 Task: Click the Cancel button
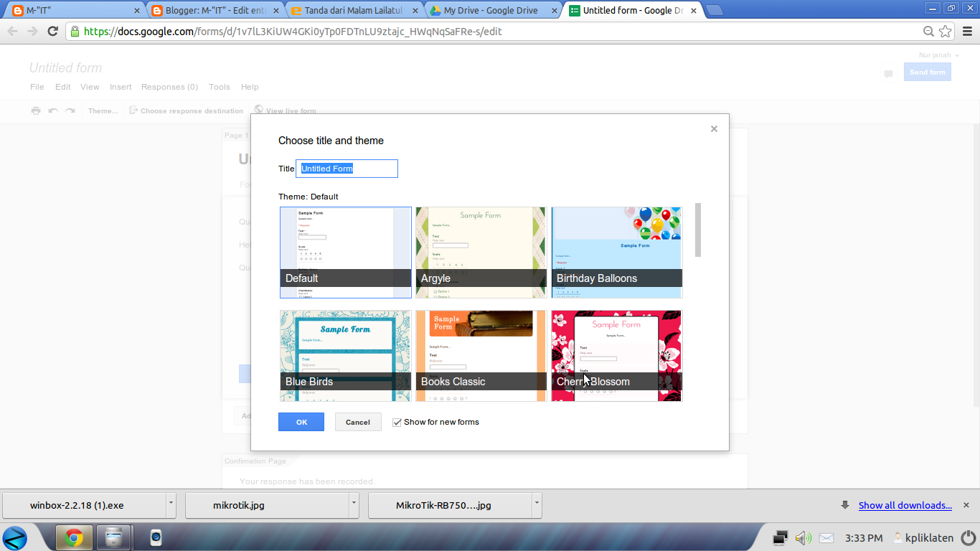pos(358,422)
